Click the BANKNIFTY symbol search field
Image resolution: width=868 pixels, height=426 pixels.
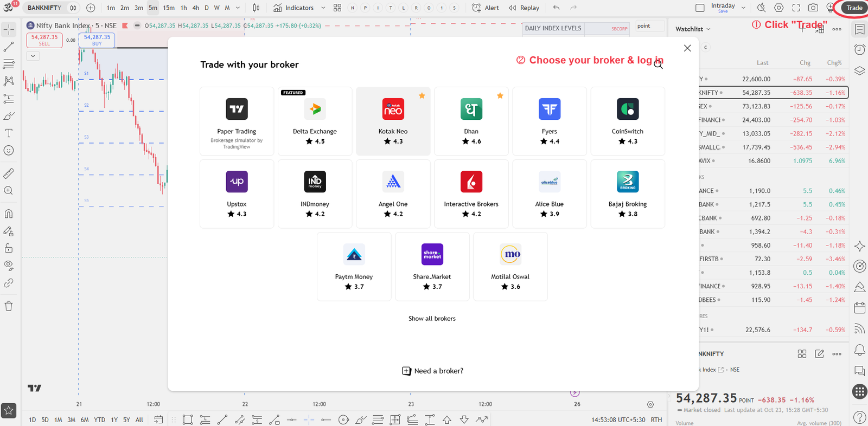(44, 8)
